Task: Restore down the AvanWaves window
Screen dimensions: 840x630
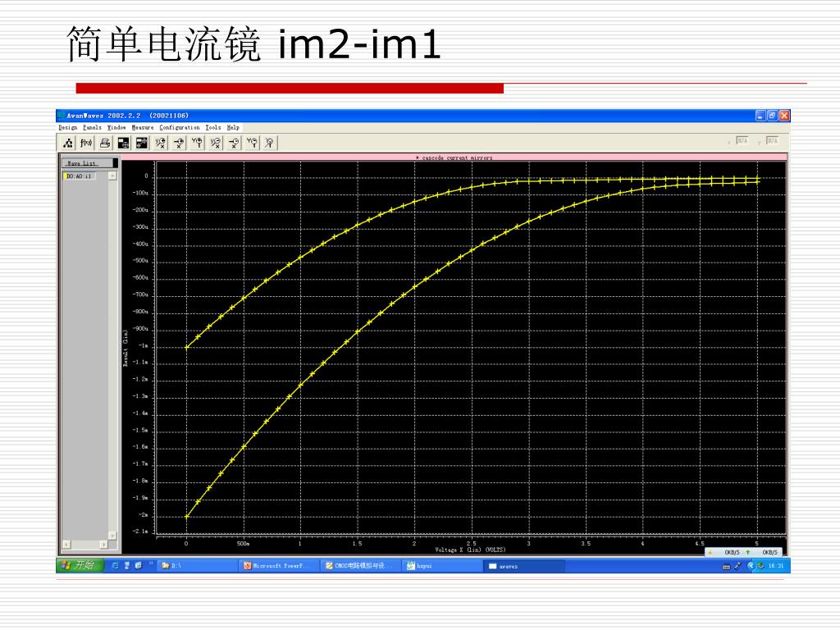Action: pyautogui.click(x=773, y=116)
